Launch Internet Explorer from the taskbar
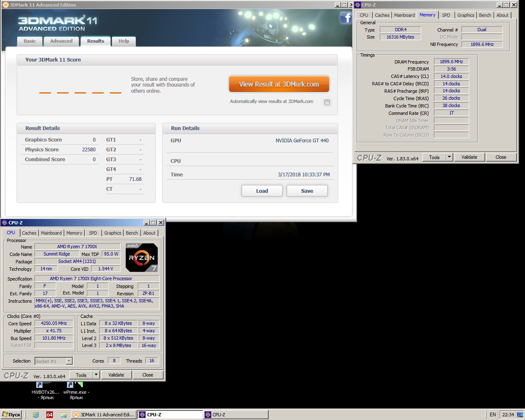This screenshot has height=420, width=525. [36, 415]
